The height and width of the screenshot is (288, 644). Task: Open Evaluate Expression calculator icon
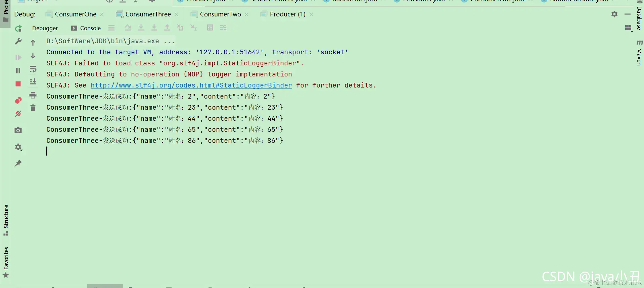coord(210,27)
